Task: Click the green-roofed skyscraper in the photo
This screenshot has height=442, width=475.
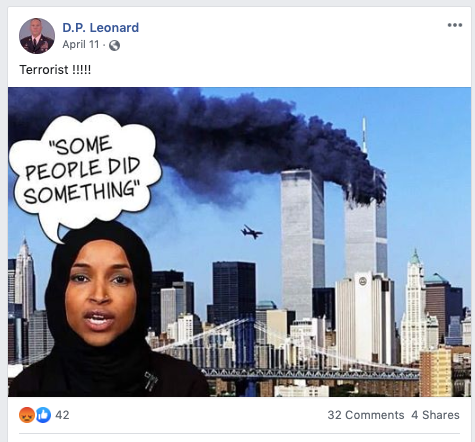Action: tap(414, 307)
